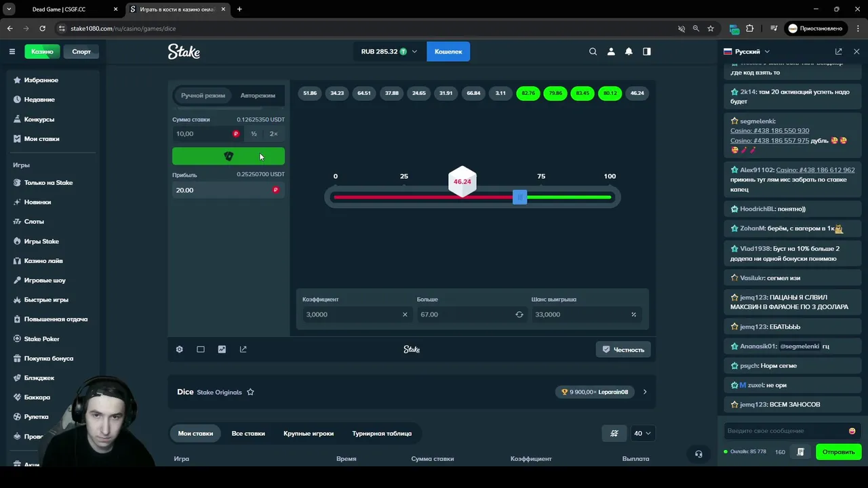
Task: Expand the RUB 285.32 balance dropdown
Action: [389, 52]
